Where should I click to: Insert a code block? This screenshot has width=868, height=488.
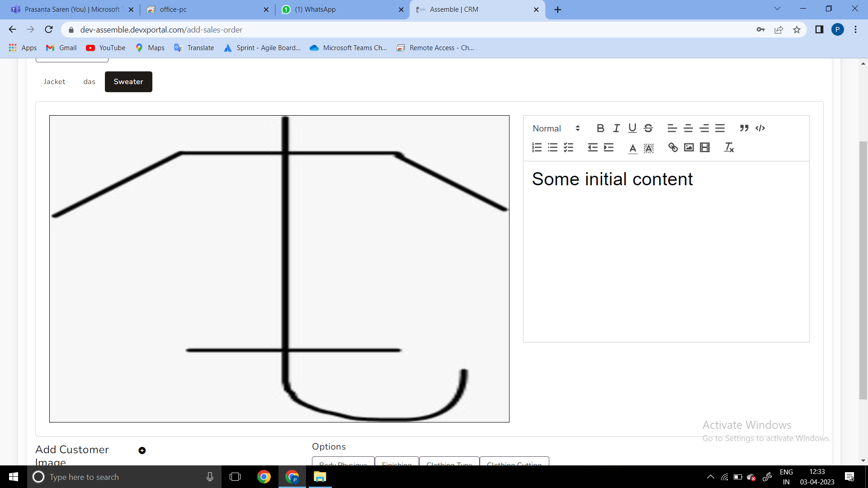pyautogui.click(x=760, y=128)
